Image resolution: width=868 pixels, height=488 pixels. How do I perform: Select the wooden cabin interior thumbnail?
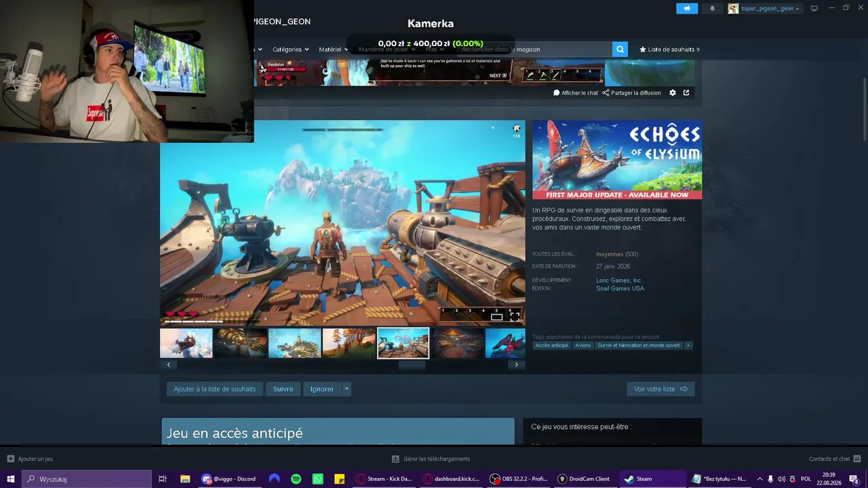(x=457, y=343)
